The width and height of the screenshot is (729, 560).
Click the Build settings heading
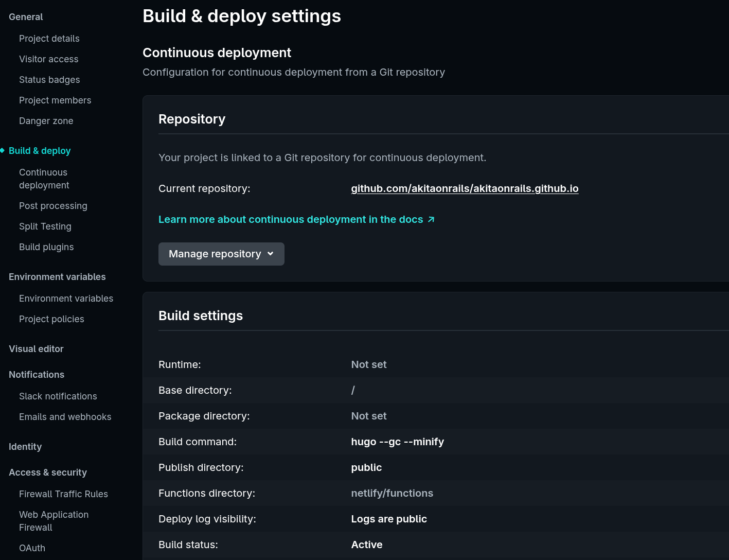click(201, 316)
